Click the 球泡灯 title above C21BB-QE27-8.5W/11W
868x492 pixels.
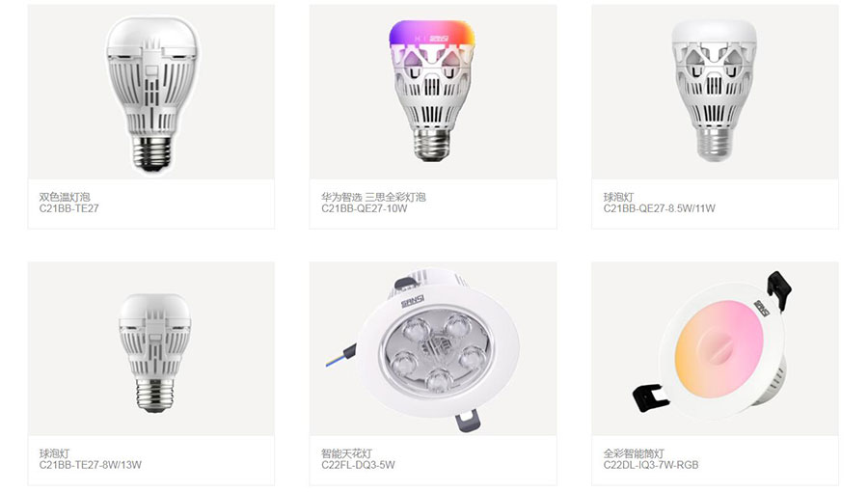click(618, 197)
